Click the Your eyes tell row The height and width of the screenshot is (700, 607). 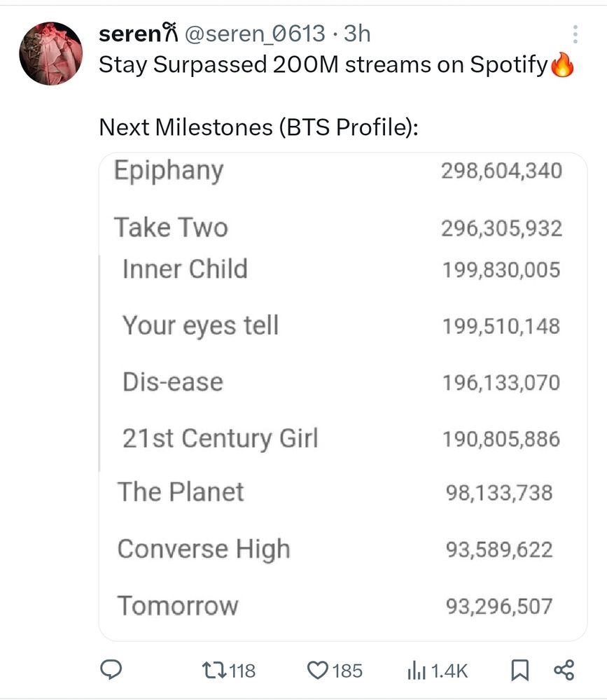[341, 326]
